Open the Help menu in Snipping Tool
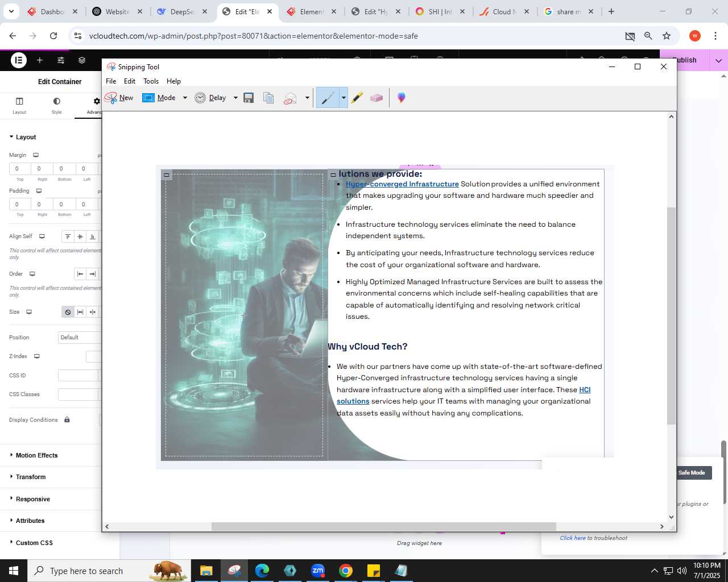 [x=173, y=81]
